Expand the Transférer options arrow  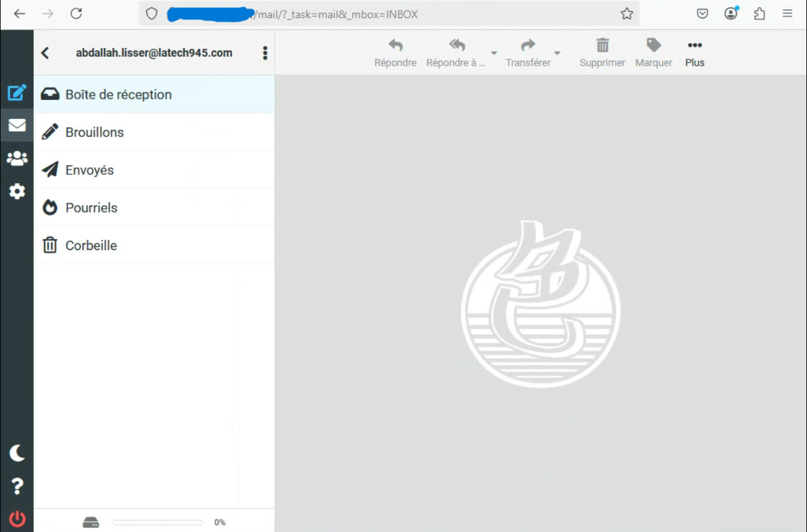coord(557,53)
